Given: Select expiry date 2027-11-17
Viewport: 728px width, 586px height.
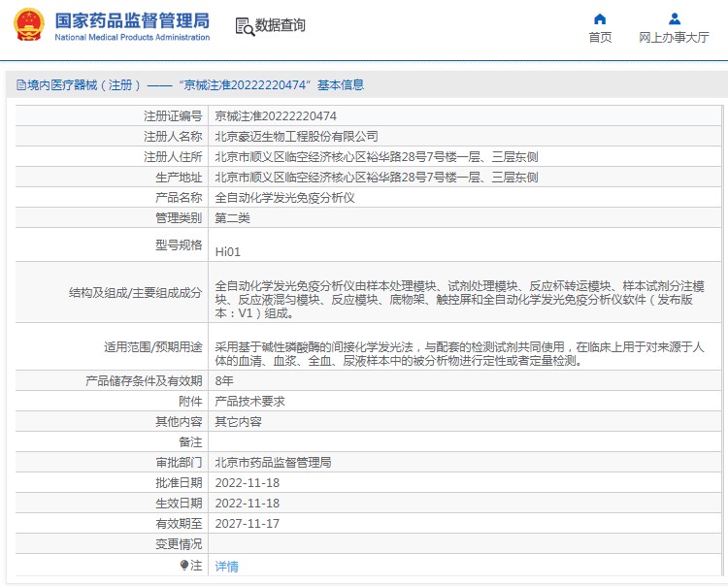Looking at the screenshot, I should 248,524.
